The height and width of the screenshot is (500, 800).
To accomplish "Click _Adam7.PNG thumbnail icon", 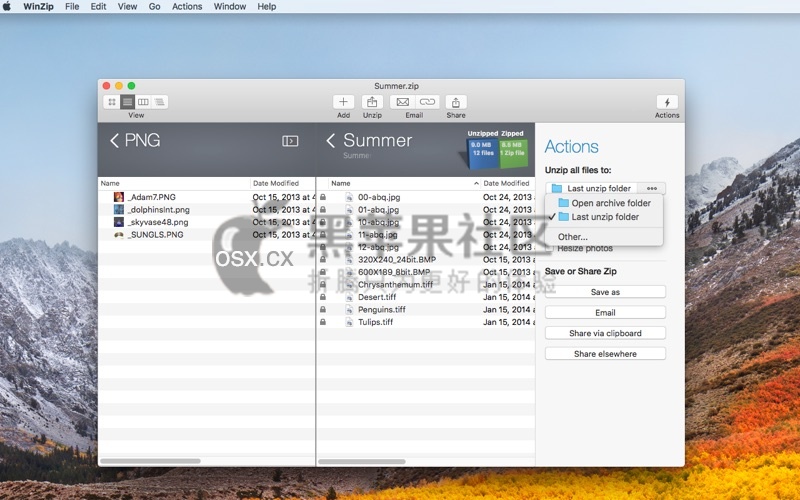I will (119, 197).
